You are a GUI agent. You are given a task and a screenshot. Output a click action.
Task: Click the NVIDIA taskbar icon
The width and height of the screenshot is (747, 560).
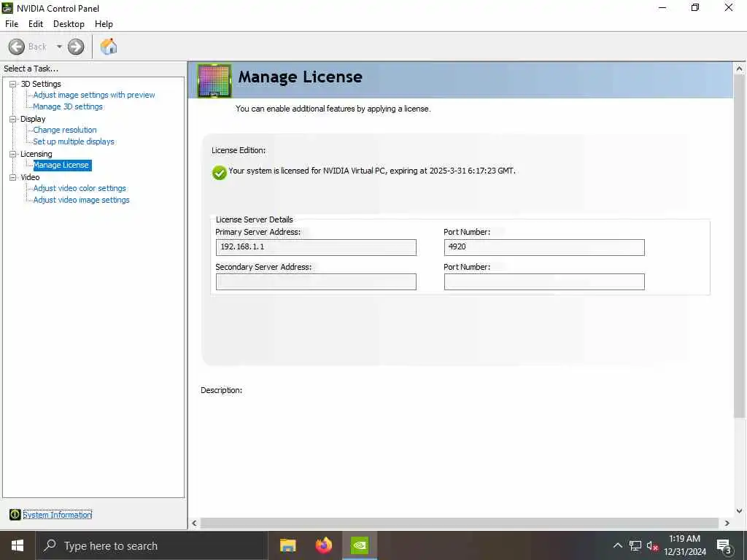click(360, 545)
